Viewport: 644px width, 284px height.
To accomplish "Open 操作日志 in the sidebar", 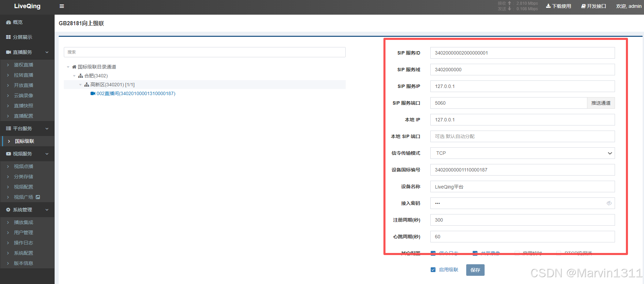I will 24,243.
